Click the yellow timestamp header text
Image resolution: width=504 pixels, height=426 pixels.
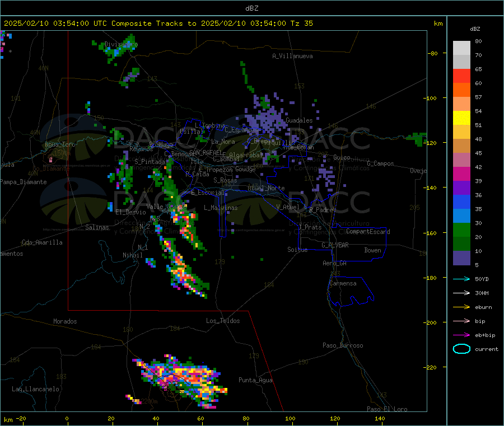[158, 24]
